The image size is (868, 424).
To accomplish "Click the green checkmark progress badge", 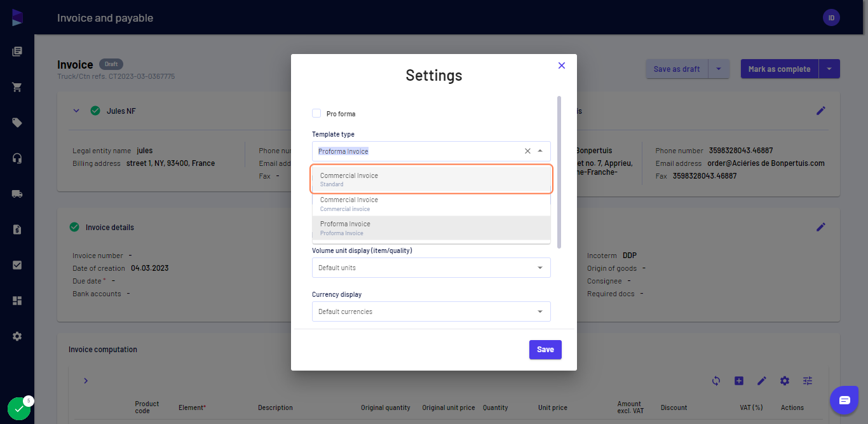I will (19, 409).
